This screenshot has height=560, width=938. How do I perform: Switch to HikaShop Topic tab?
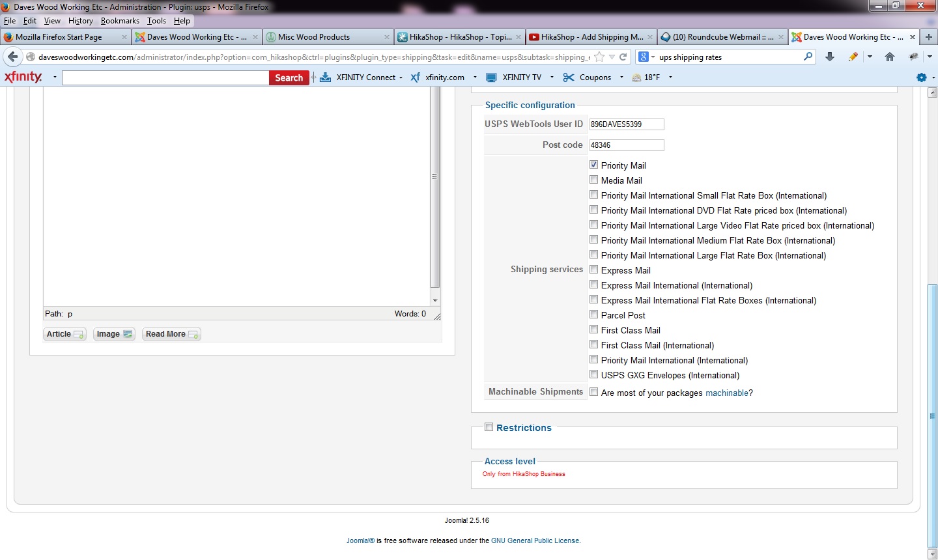click(x=459, y=37)
